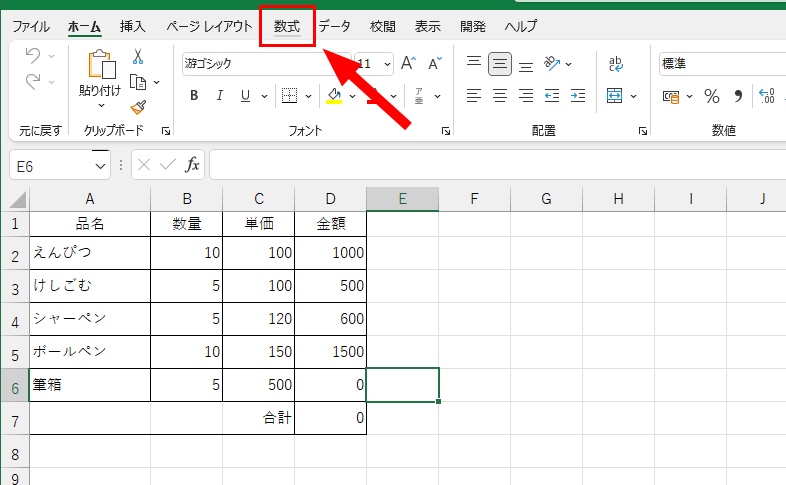This screenshot has height=485, width=786.
Task: Switch to the データ tab
Action: pyautogui.click(x=335, y=26)
